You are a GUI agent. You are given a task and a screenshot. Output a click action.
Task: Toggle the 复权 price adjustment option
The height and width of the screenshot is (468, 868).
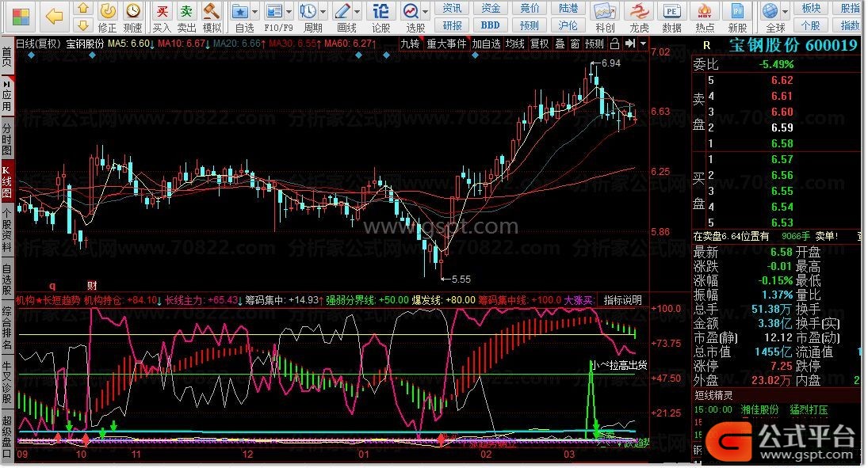point(539,44)
